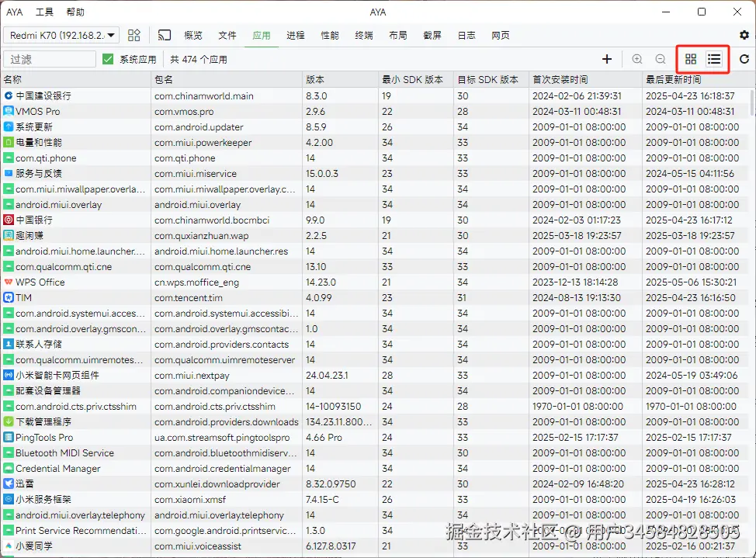Viewport: 756px width, 558px height.
Task: Select com.miui.voiceassist package cell
Action: pos(227,546)
